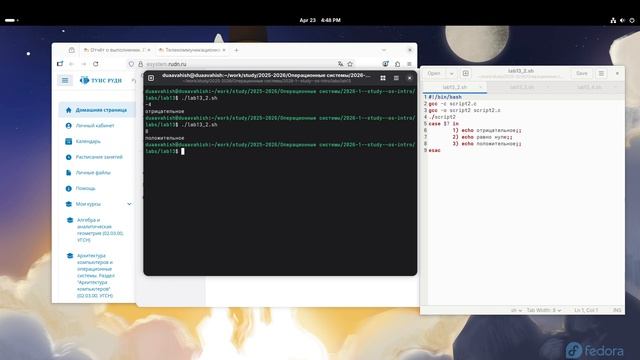Click the padlock site security icon
Image resolution: width=640 pixels, height=360 pixels.
(140, 64)
